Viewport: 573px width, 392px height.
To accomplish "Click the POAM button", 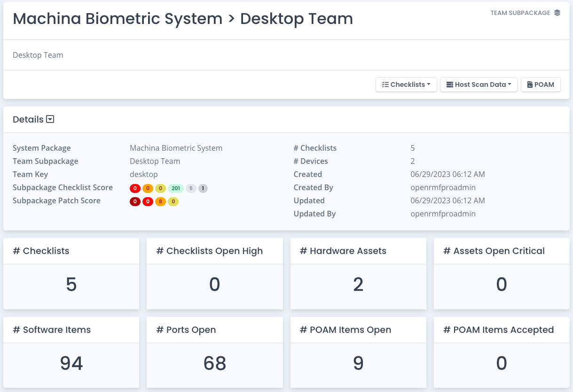I will [541, 85].
